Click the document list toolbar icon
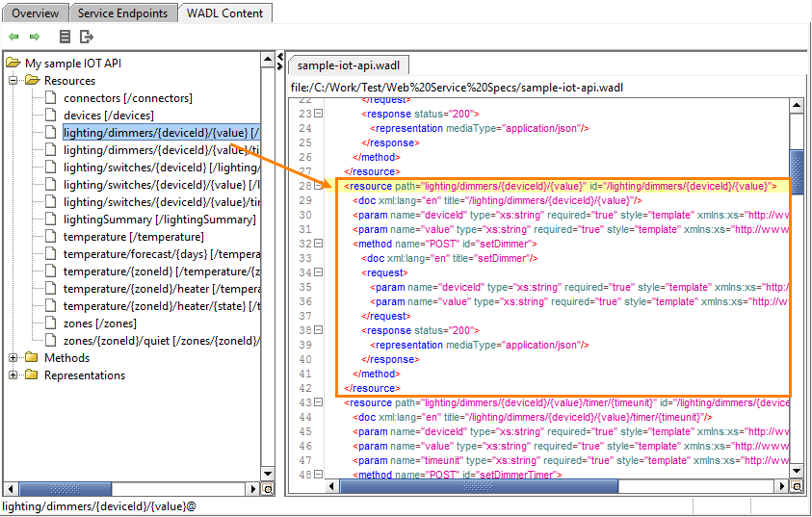 [x=65, y=37]
